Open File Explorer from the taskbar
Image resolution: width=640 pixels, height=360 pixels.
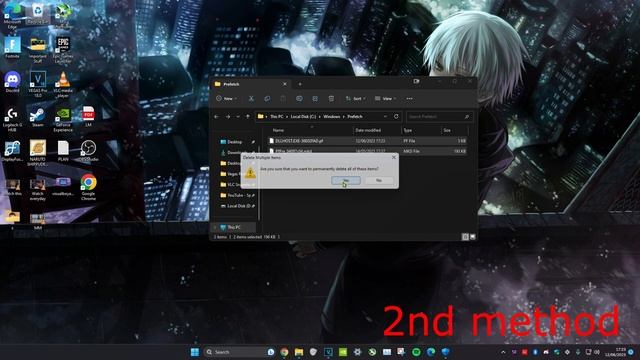tap(299, 352)
